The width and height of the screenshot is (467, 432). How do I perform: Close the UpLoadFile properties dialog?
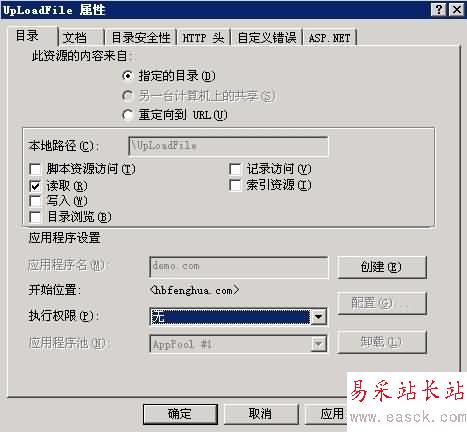[456, 9]
